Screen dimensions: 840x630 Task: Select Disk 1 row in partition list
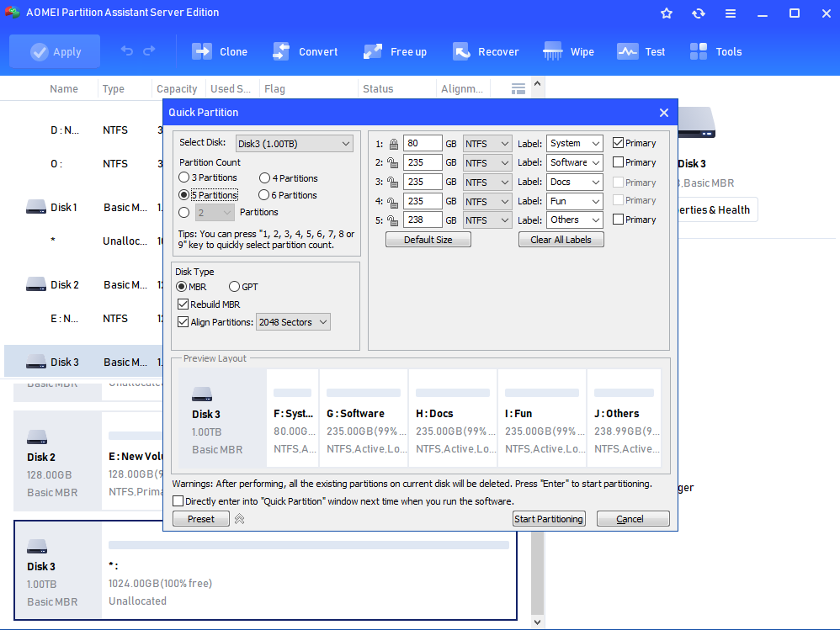tap(83, 207)
